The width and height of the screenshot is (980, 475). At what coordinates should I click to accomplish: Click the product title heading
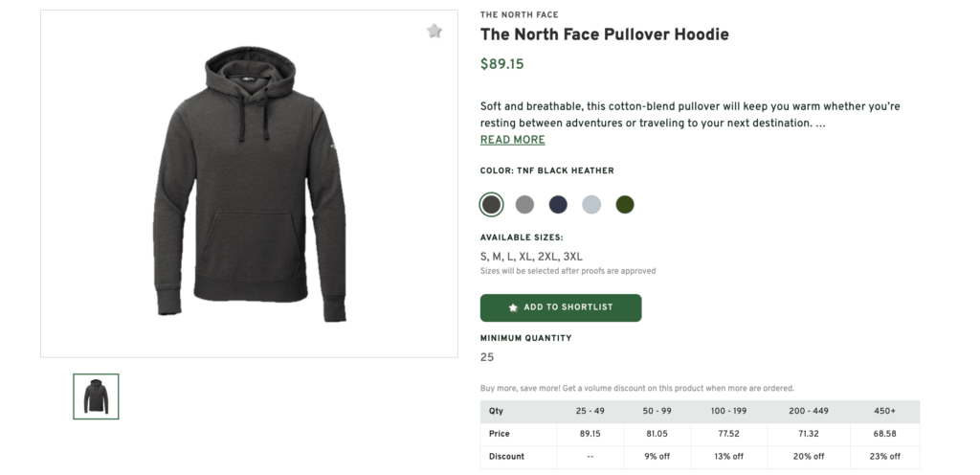tap(604, 35)
